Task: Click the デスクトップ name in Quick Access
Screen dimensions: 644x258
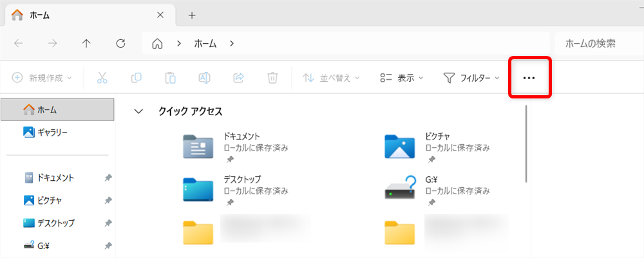Action: (x=242, y=180)
